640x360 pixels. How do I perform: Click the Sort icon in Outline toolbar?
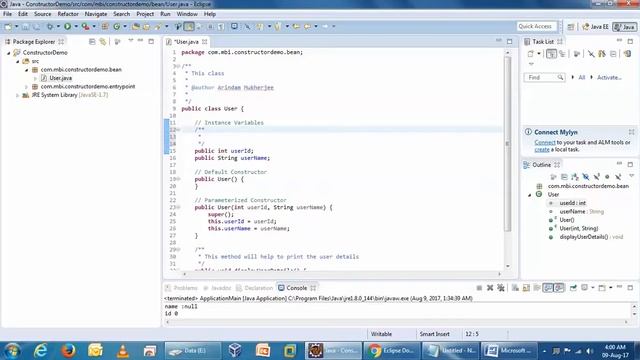click(575, 177)
